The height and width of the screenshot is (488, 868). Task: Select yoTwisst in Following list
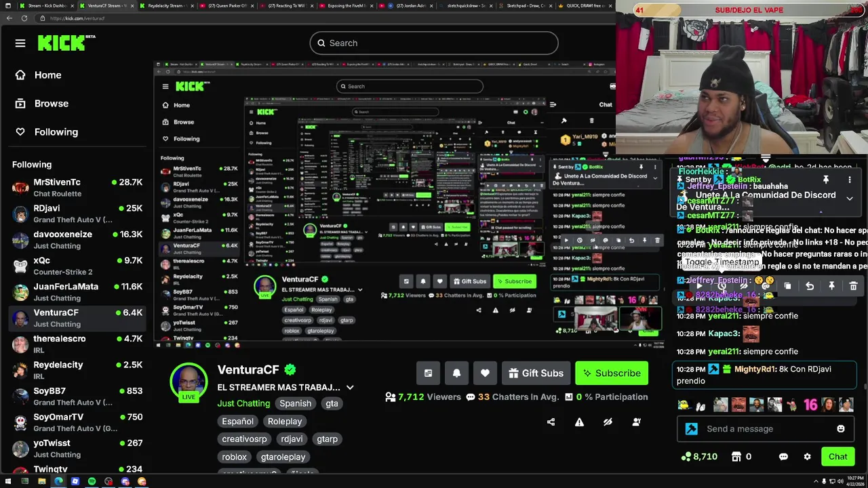(x=77, y=448)
